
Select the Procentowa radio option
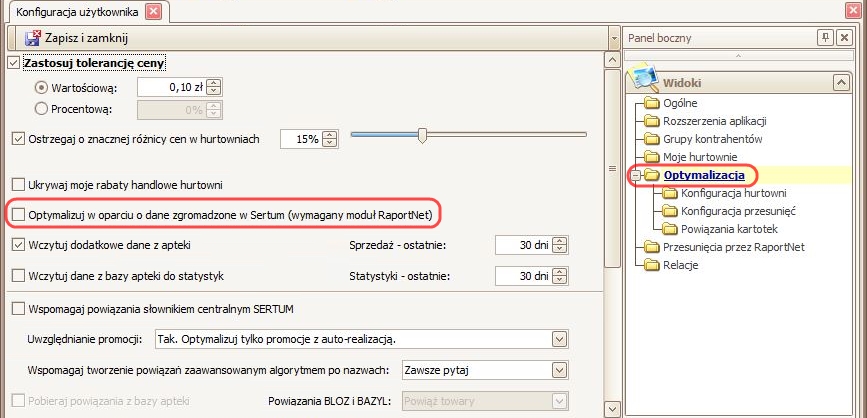coord(42,109)
